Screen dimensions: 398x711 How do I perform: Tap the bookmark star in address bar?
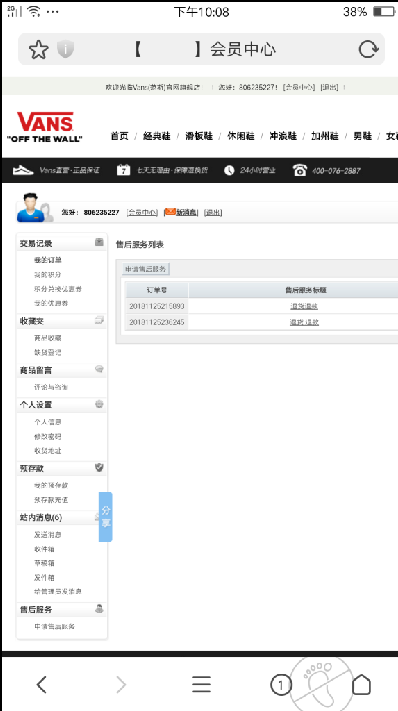pos(39,49)
